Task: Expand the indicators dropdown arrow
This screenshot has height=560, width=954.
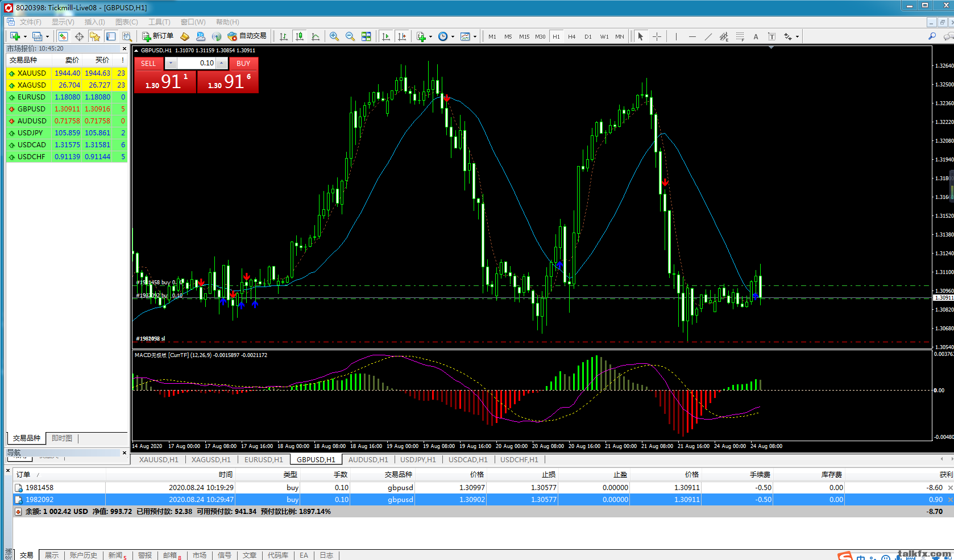Action: pos(430,36)
